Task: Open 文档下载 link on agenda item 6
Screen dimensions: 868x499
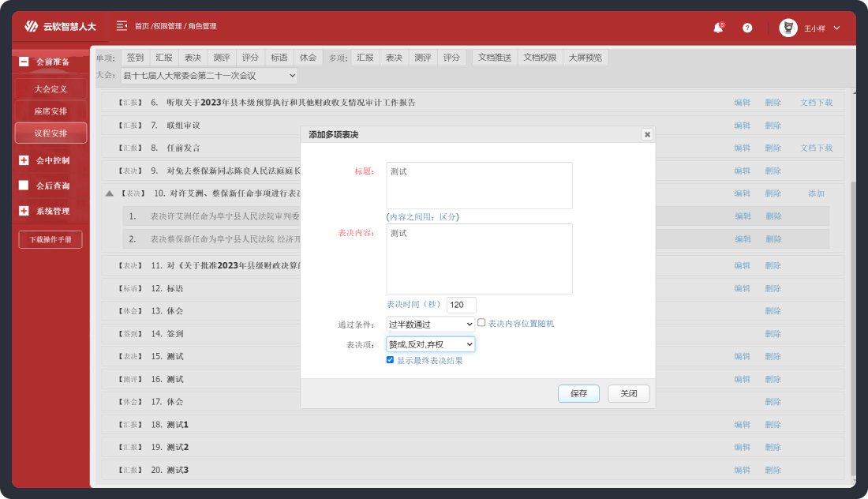Action: (x=816, y=102)
